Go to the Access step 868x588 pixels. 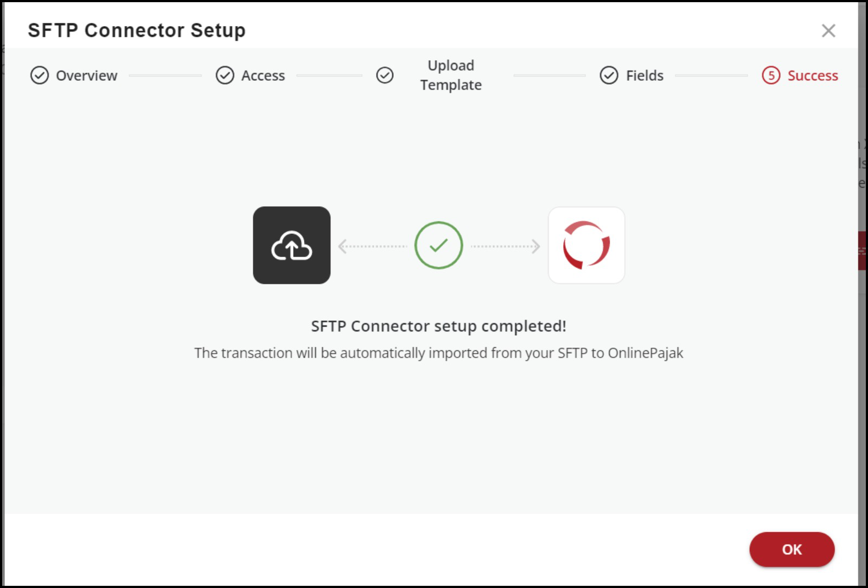click(263, 75)
